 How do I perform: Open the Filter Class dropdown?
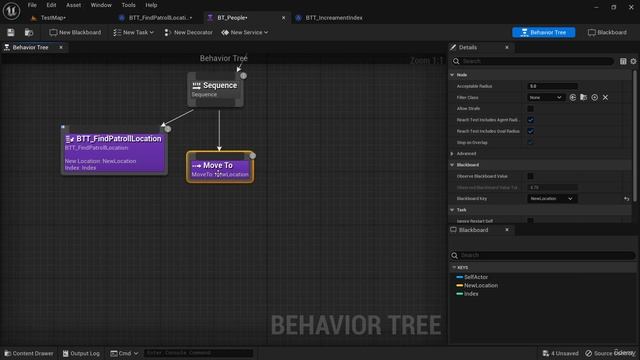pos(545,98)
